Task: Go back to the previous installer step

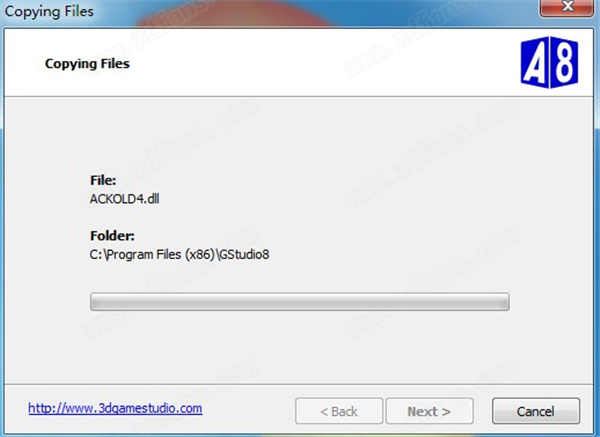Action: coord(339,411)
